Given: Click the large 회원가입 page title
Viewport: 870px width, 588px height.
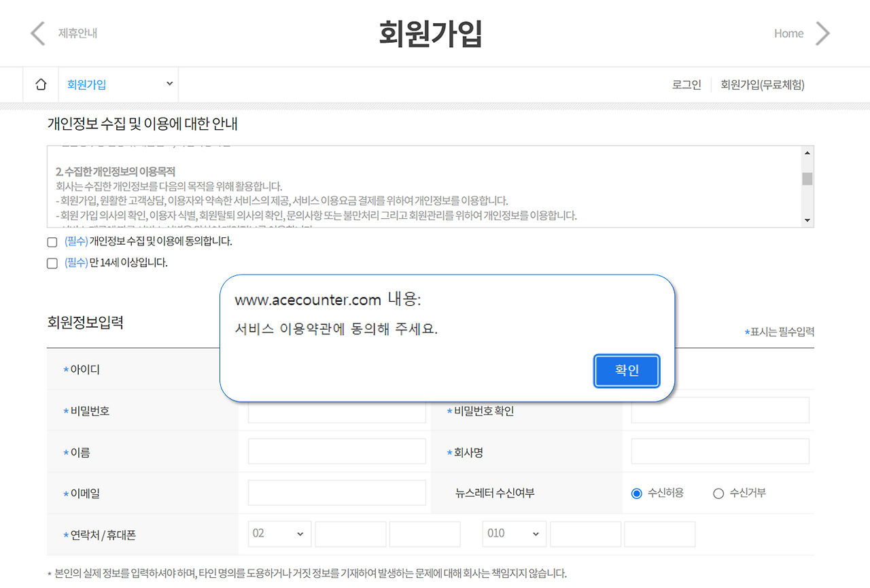Looking at the screenshot, I should tap(431, 33).
